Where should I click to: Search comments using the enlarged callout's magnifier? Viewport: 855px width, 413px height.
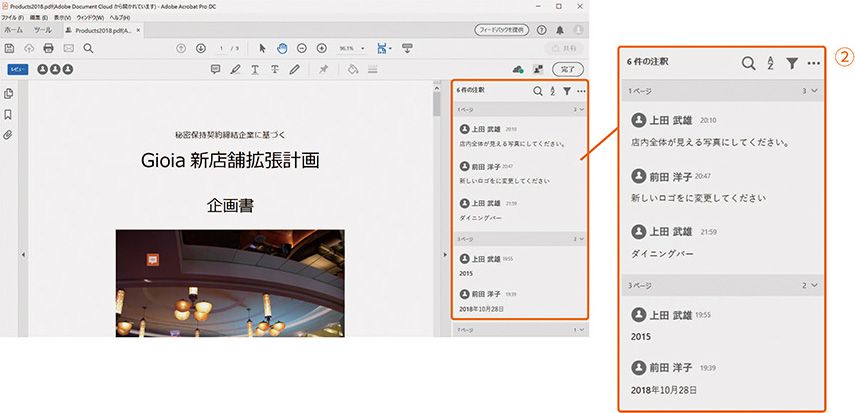point(749,63)
